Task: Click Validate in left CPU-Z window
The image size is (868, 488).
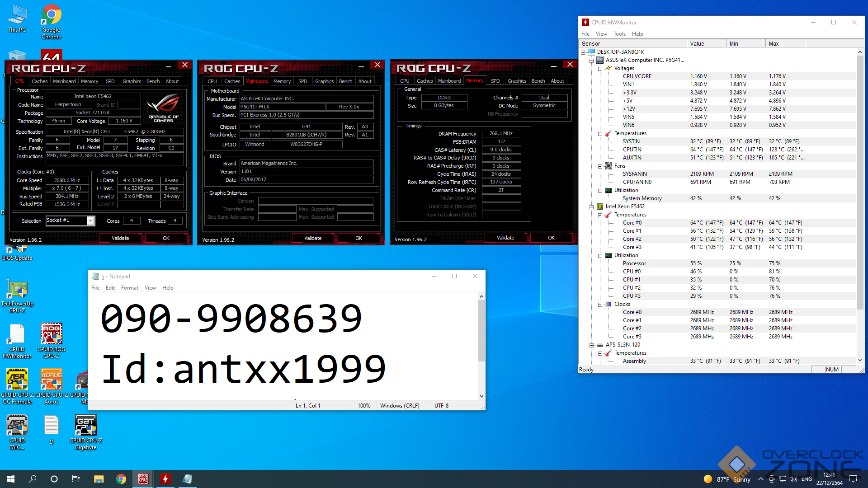Action: (120, 238)
